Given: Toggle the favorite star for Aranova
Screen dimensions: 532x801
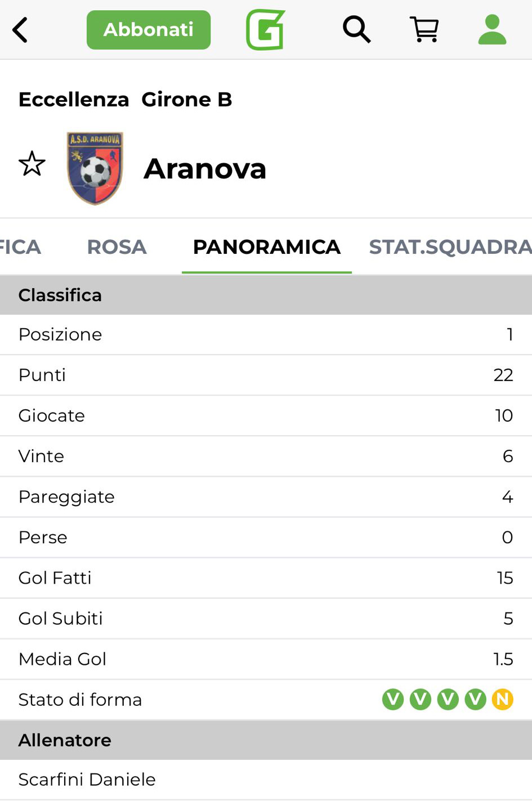Looking at the screenshot, I should (32, 164).
